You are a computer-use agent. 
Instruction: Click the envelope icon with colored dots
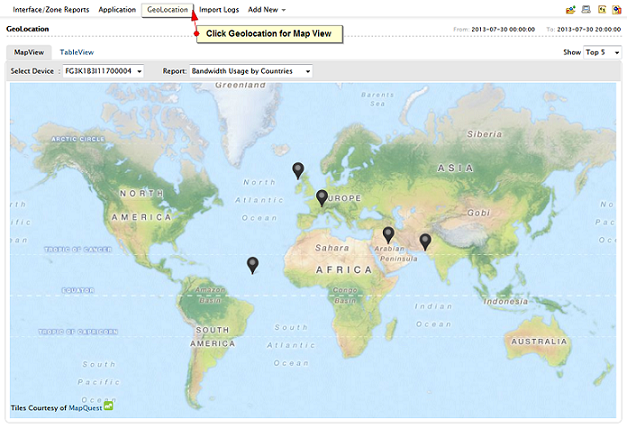(x=571, y=9)
